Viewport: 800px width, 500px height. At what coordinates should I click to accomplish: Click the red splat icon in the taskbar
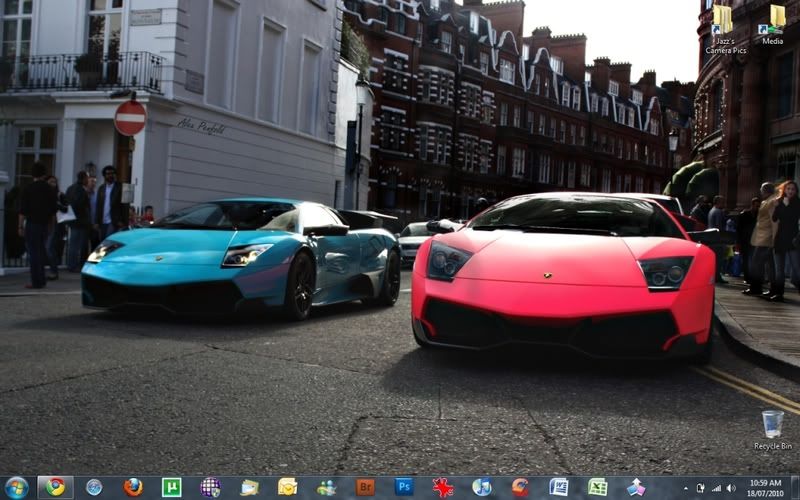[443, 487]
